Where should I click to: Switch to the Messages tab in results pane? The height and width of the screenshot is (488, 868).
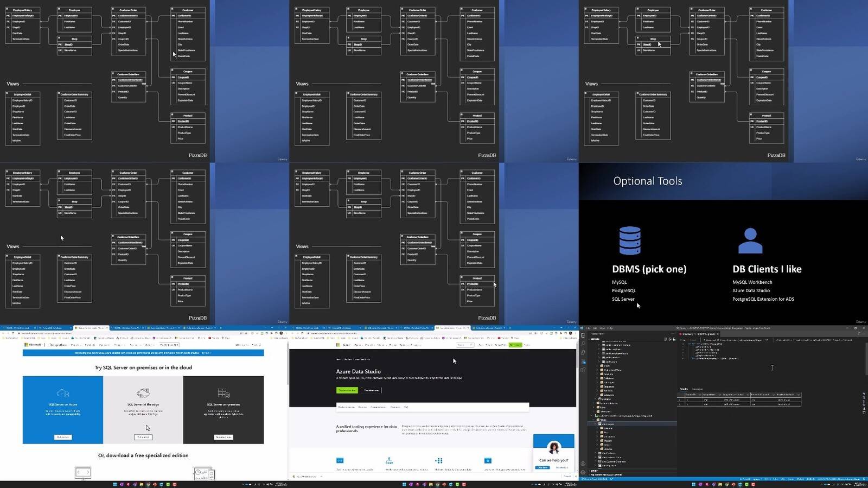click(x=698, y=389)
